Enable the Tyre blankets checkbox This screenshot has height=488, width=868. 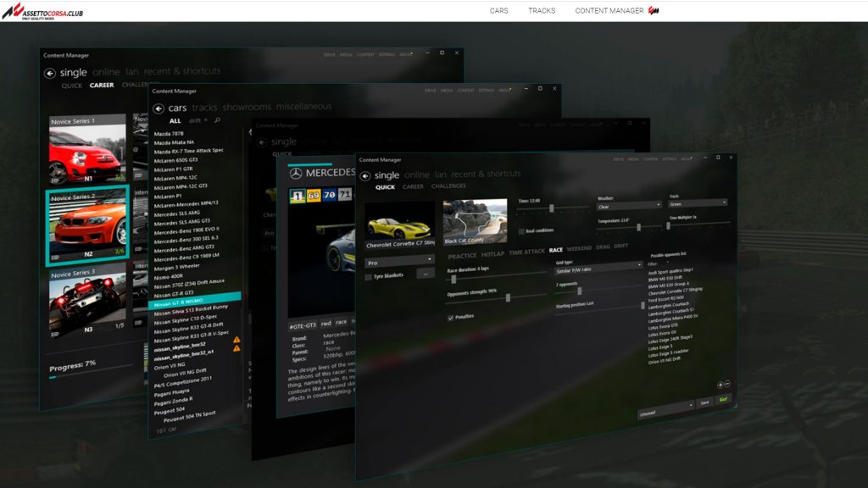[369, 277]
